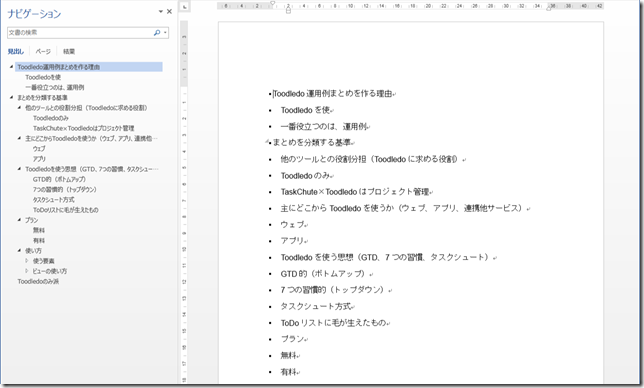Select プラン heading in navigation pane
This screenshot has width=644, height=388.
pos(32,220)
